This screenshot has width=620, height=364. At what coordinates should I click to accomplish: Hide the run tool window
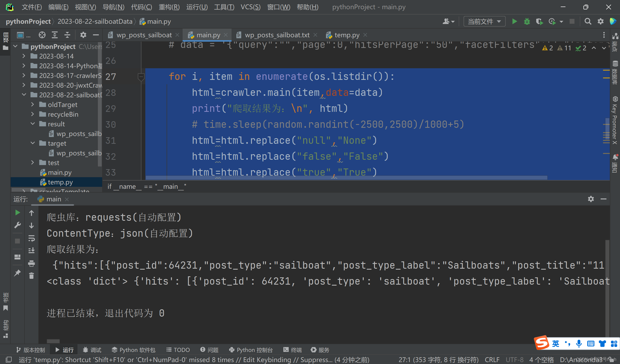(x=603, y=199)
